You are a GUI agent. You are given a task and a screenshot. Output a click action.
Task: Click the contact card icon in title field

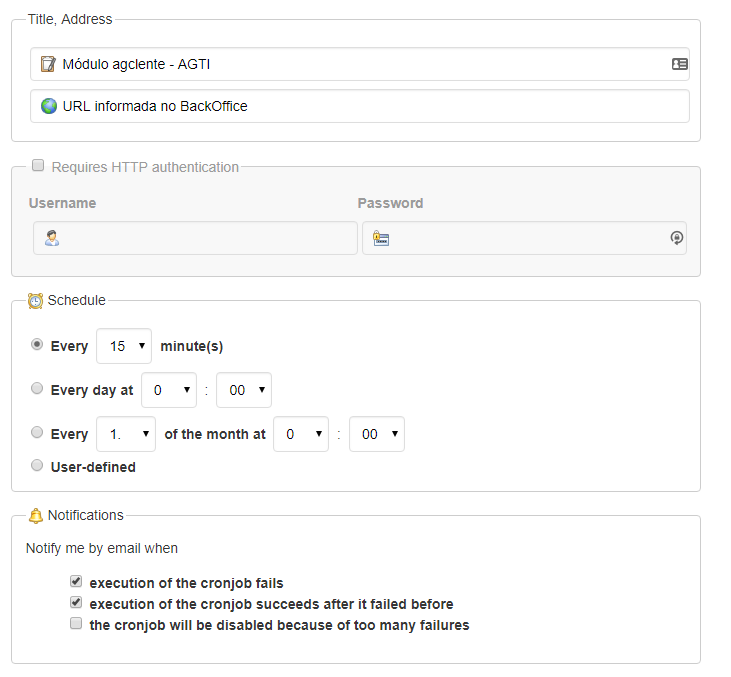click(x=679, y=64)
